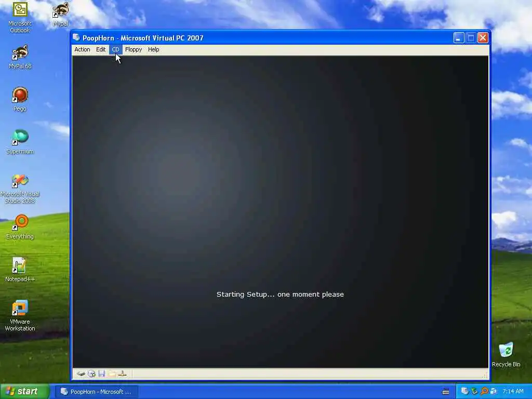
Task: Open the Action menu
Action: click(82, 49)
